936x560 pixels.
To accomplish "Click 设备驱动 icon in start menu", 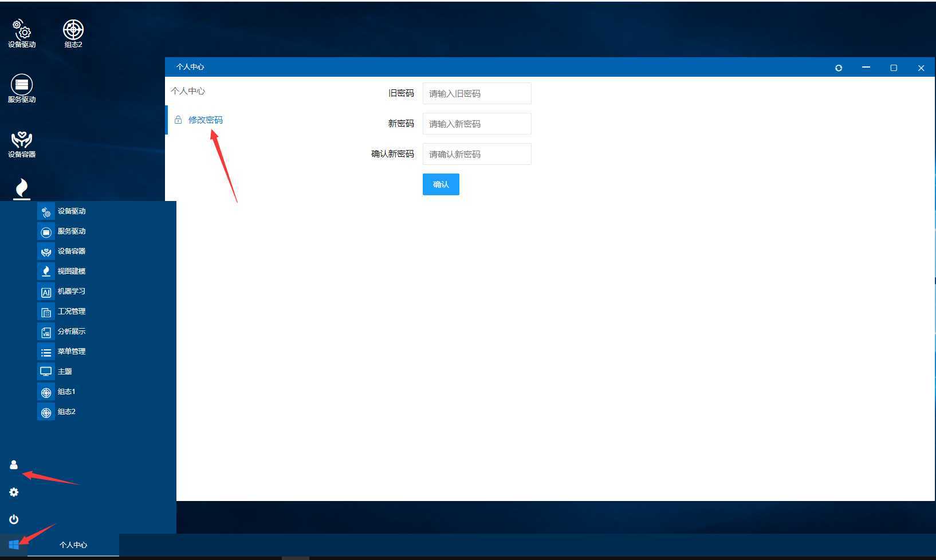I will 46,211.
